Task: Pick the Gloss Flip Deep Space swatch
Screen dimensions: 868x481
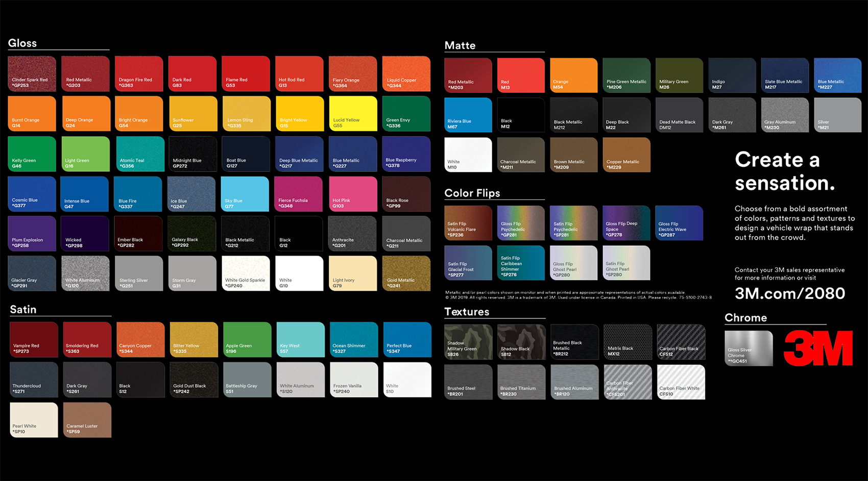Action: [x=626, y=223]
